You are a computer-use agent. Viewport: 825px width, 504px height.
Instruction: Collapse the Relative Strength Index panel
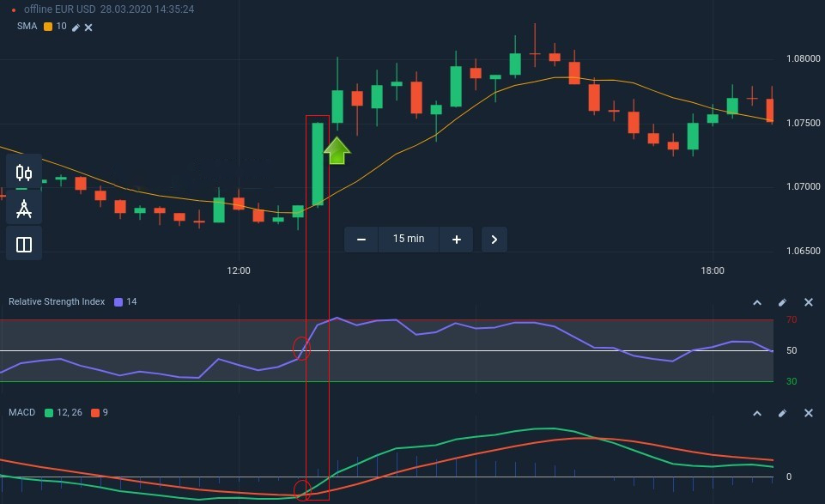coord(757,302)
